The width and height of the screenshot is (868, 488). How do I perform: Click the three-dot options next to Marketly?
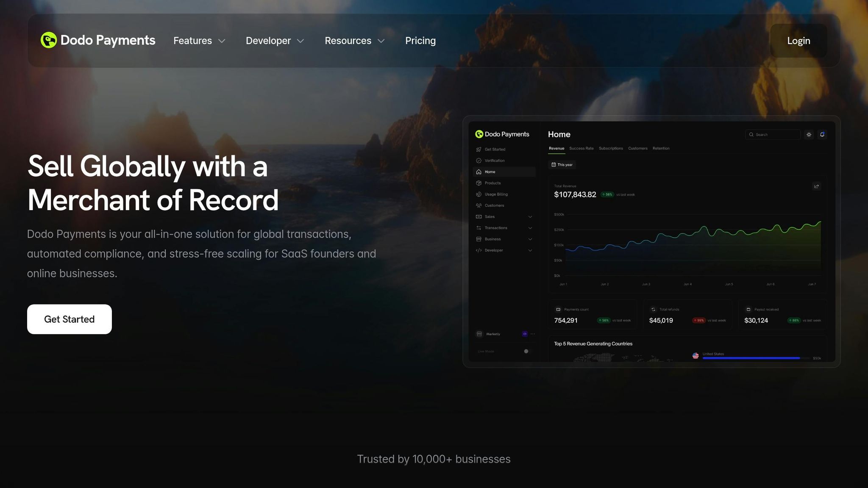pos(532,334)
